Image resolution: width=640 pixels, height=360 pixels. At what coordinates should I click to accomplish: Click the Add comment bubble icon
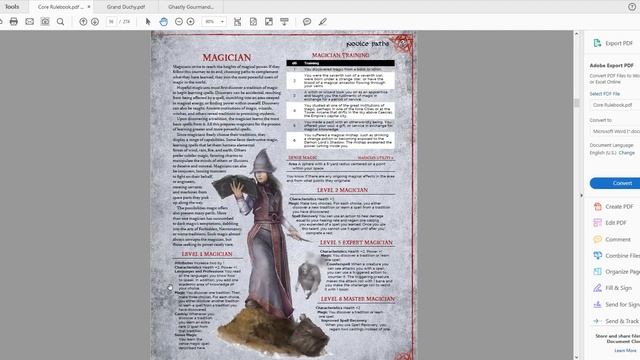click(x=307, y=22)
